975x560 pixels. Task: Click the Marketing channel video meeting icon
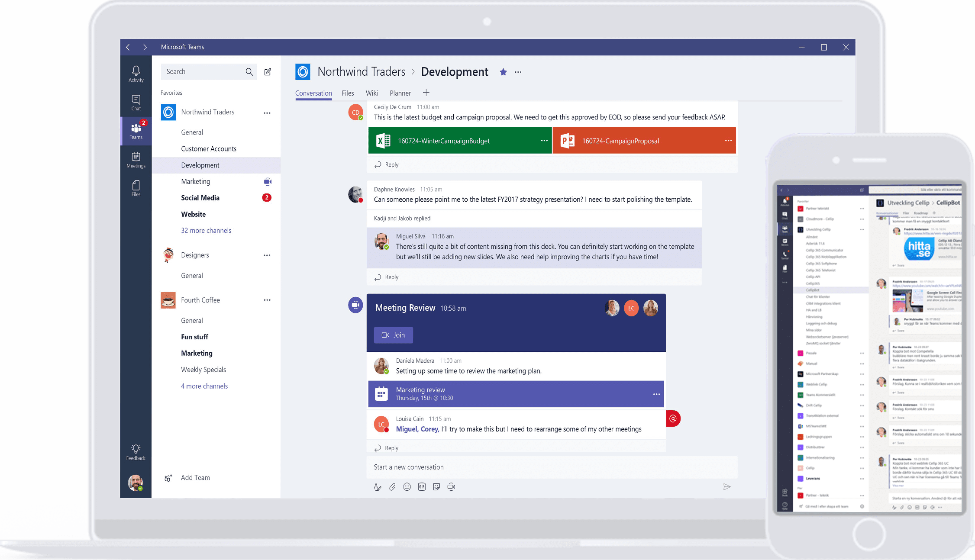[268, 182]
